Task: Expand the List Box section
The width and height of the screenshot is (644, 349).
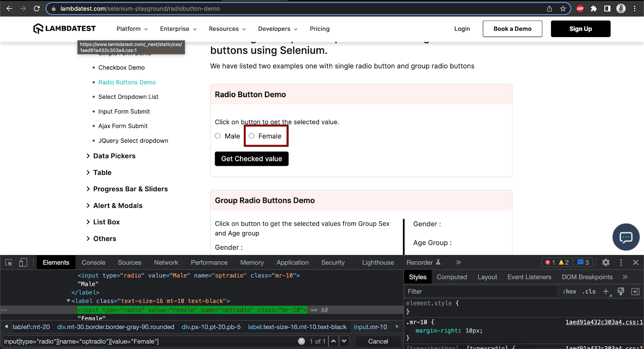Action: tap(103, 222)
